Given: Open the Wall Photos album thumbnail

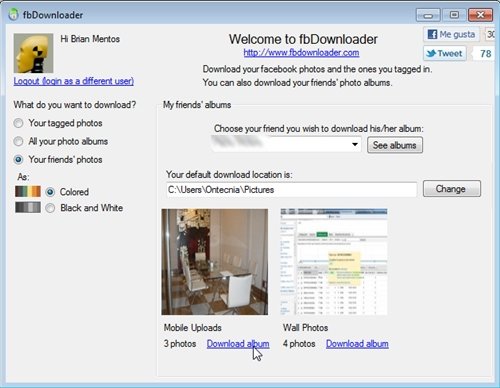Looking at the screenshot, I should [x=334, y=262].
